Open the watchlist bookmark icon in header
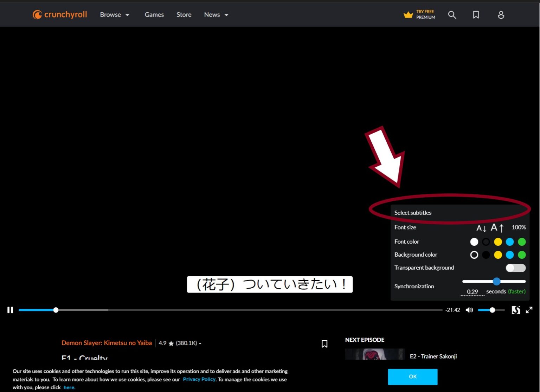This screenshot has width=540, height=392. (x=476, y=15)
